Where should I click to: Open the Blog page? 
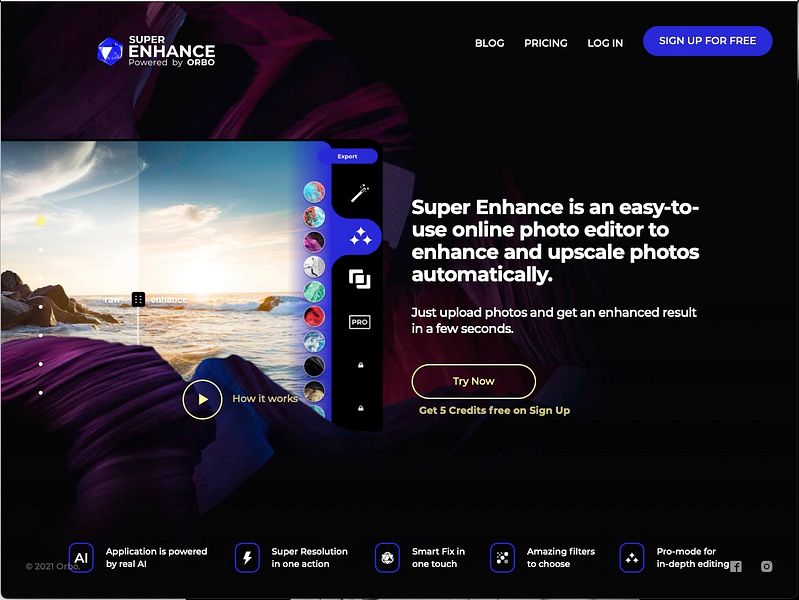489,43
